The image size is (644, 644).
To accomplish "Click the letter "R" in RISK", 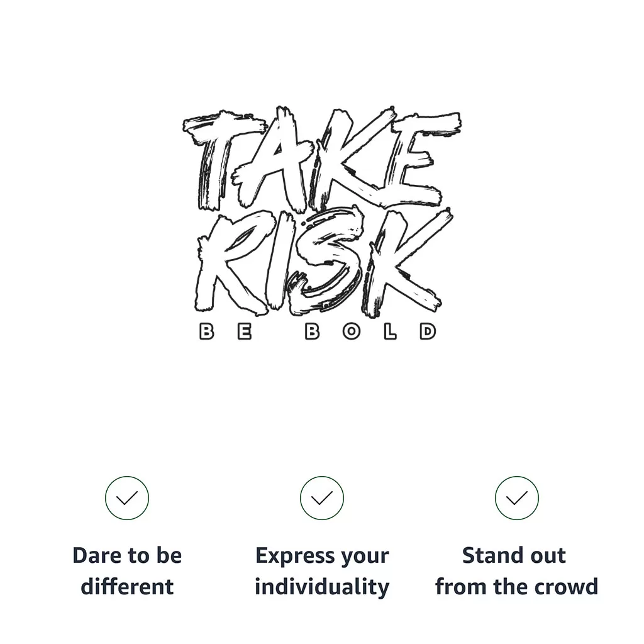I will (x=228, y=264).
